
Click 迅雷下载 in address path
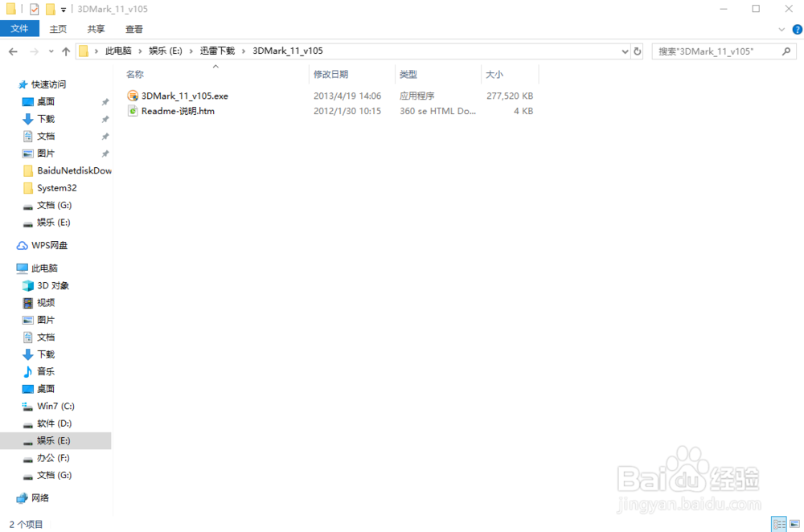coord(217,51)
